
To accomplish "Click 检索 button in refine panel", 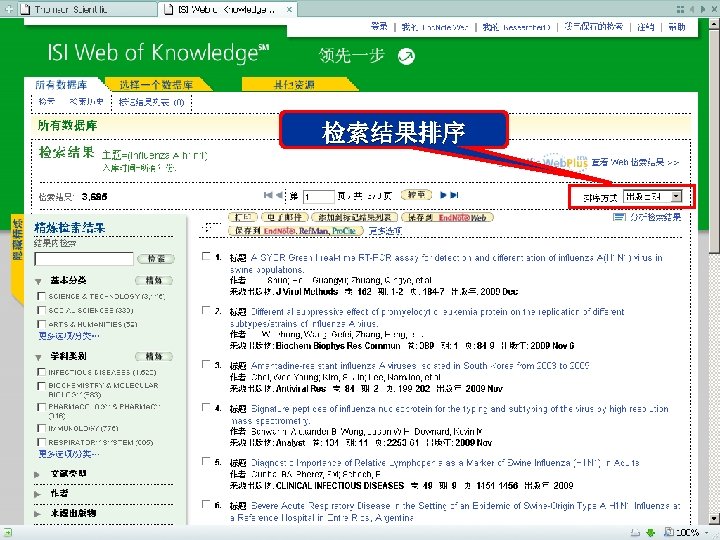I will (x=156, y=259).
